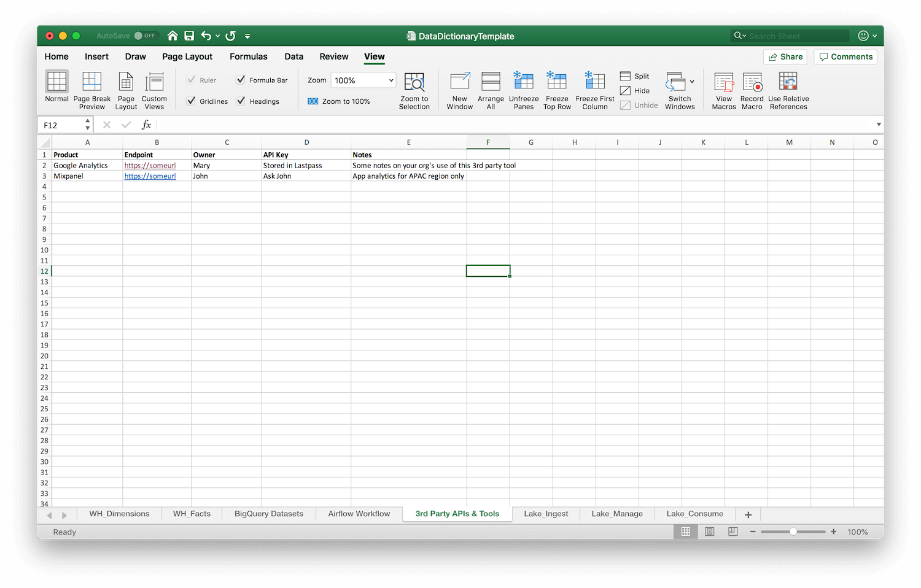Open Page Break Preview view
Screen dimensions: 921x588
(92, 83)
